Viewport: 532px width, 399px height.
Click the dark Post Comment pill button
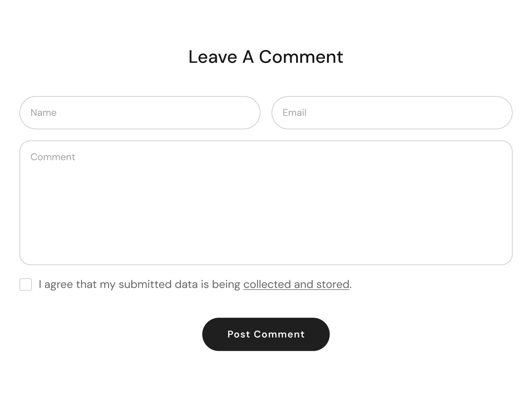266,334
